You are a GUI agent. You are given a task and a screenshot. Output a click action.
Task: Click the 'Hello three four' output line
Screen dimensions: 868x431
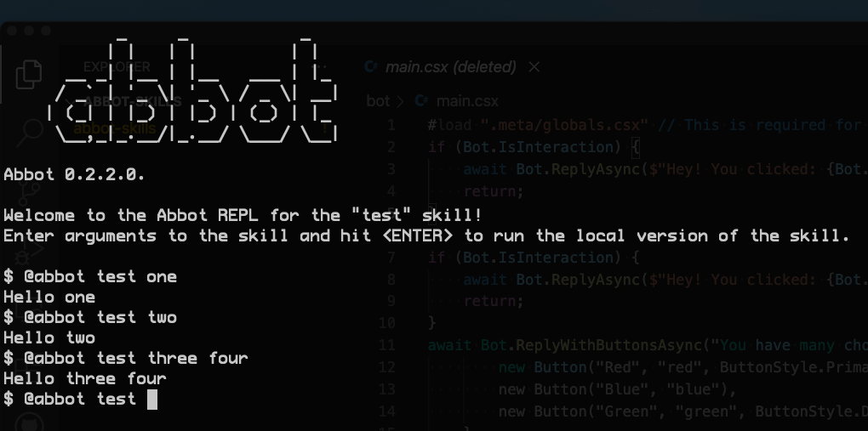click(x=85, y=379)
